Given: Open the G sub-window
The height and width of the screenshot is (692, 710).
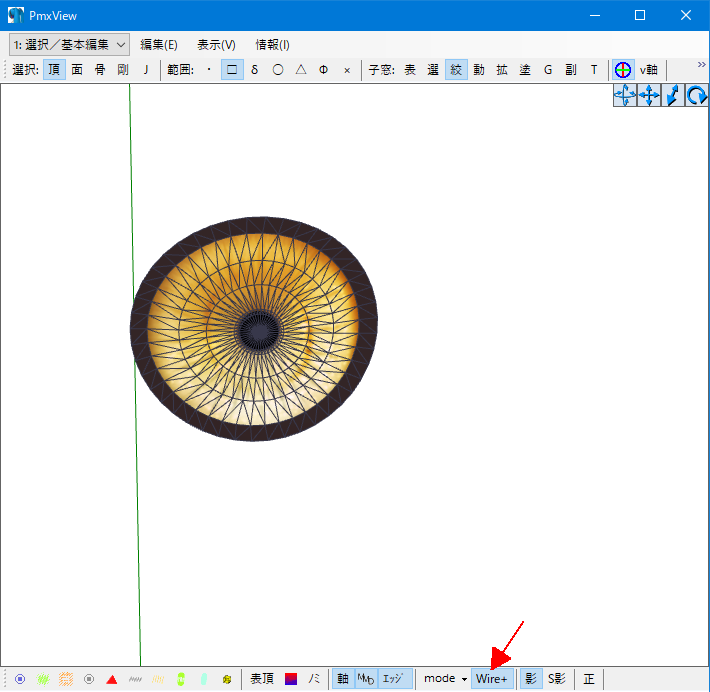Looking at the screenshot, I should click(x=548, y=70).
